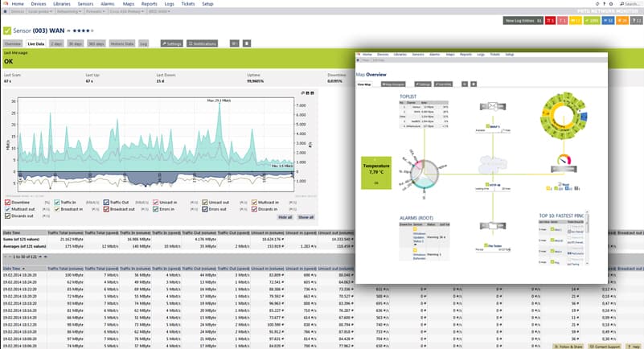Image resolution: width=644 pixels, height=349 pixels.
Task: Toggle the Broadcast out channel checkbox
Action: point(106,209)
